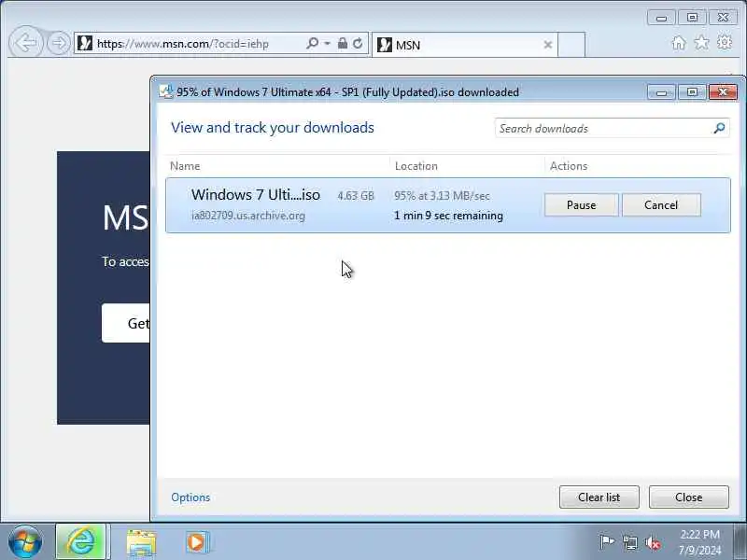This screenshot has width=747, height=560.
Task: Maximize the View Downloads window
Action: [692, 91]
